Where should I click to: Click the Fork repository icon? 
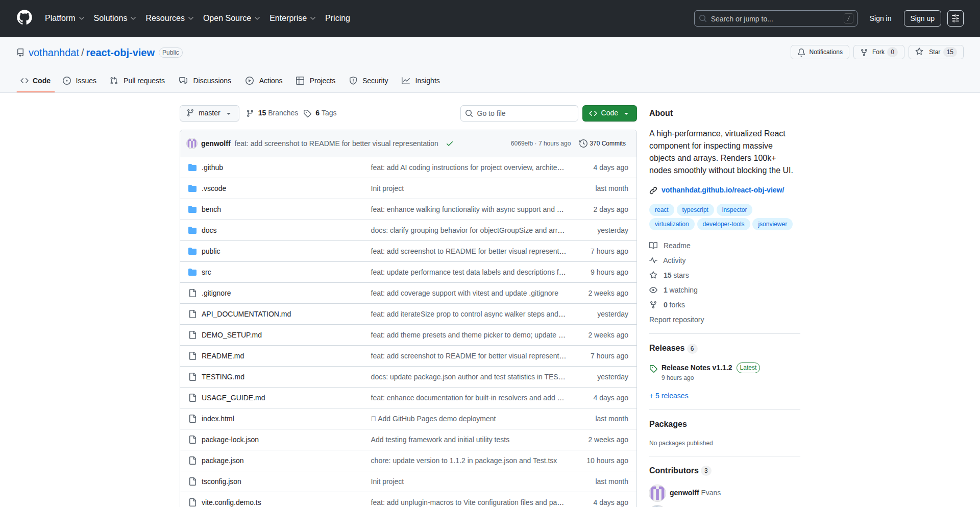point(864,52)
